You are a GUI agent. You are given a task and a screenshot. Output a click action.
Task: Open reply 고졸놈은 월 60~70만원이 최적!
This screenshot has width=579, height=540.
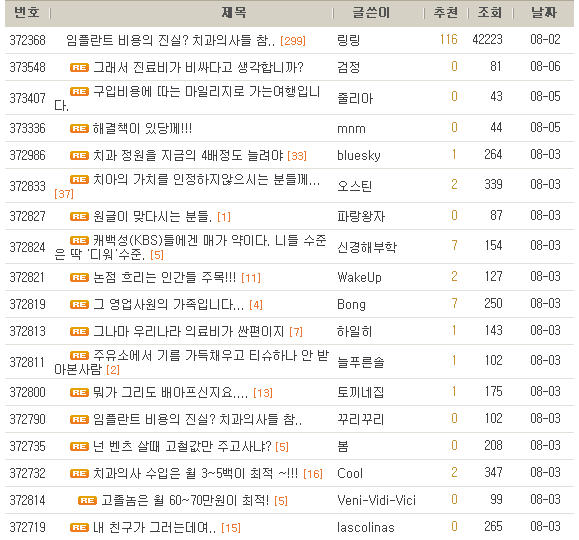click(x=185, y=500)
